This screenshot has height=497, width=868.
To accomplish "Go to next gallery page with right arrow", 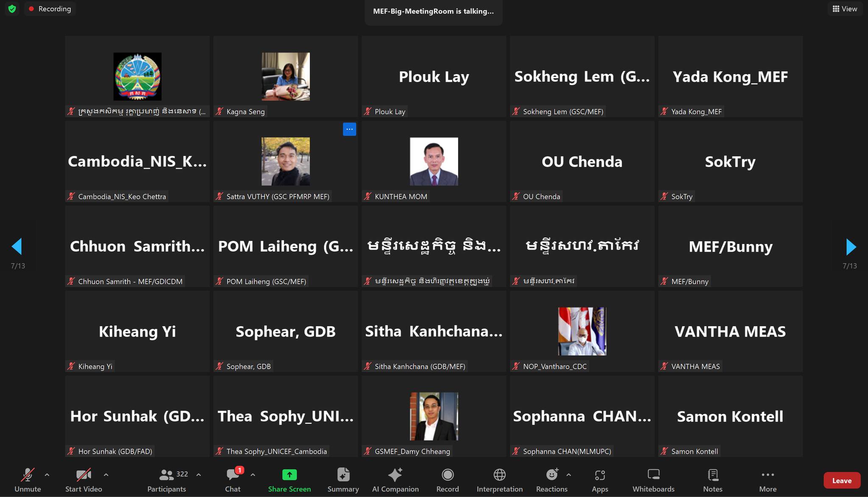I will tap(851, 247).
